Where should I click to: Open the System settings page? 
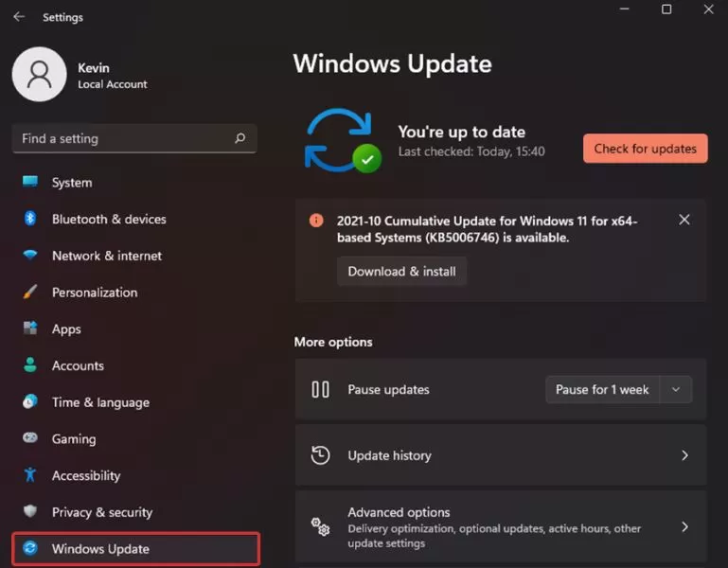click(134, 182)
